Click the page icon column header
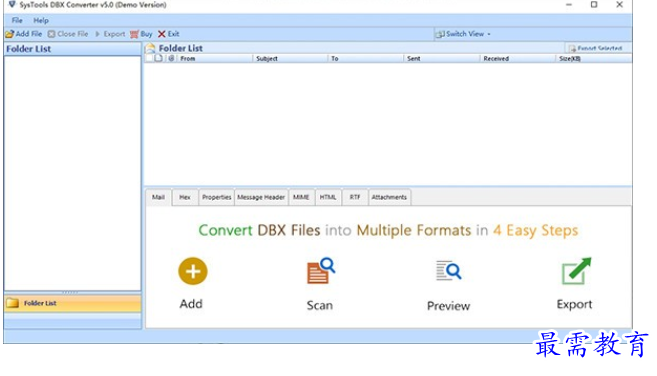This screenshot has width=657, height=376. click(x=159, y=58)
